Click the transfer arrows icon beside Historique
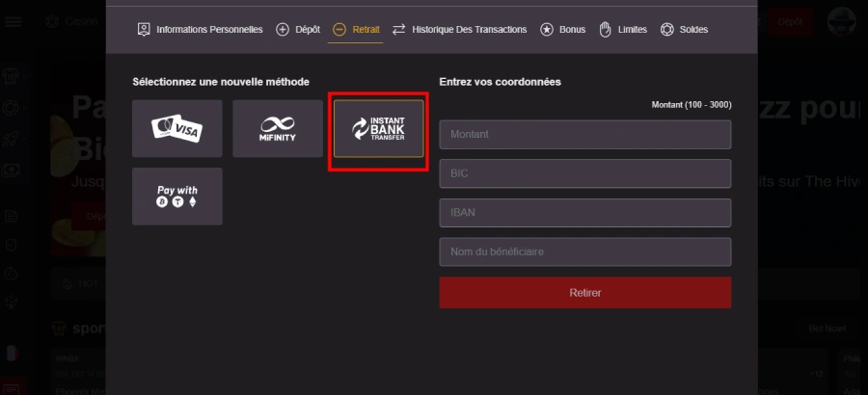The image size is (868, 395). pyautogui.click(x=398, y=29)
